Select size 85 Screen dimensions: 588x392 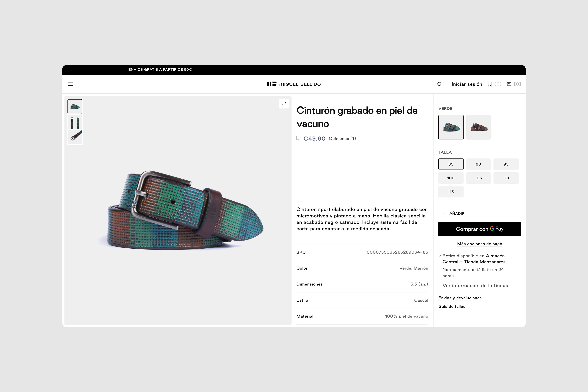(x=451, y=164)
